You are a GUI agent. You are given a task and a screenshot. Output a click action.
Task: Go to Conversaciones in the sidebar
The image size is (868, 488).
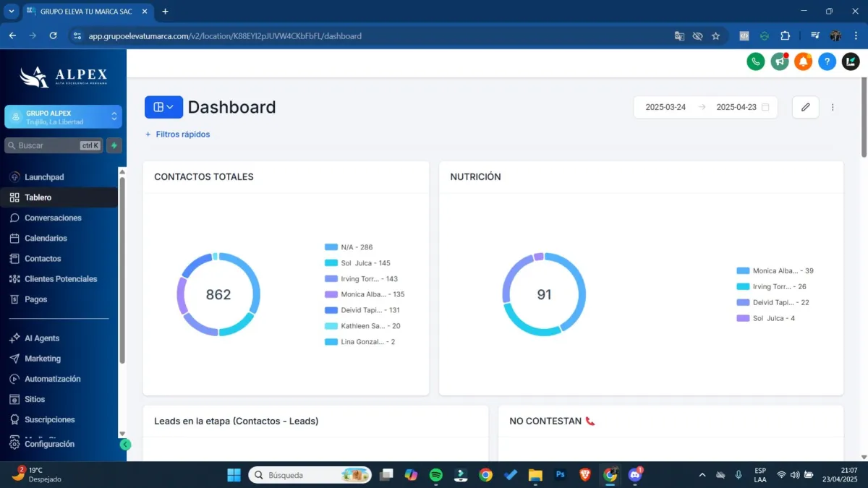tap(53, 218)
